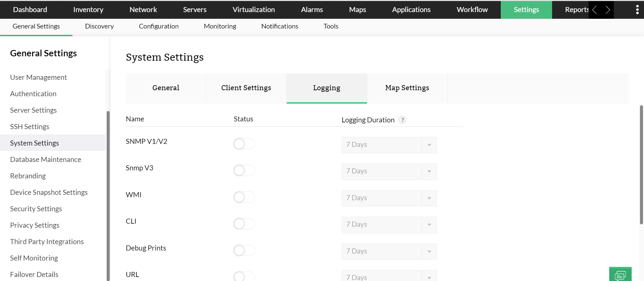Open the CLI logging duration dropdown

coord(389,225)
